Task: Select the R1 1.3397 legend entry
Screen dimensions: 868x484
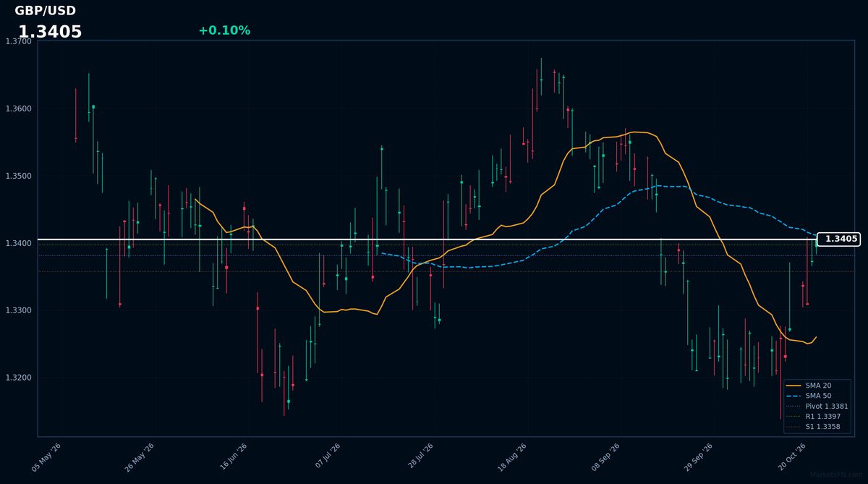Action: coord(813,417)
